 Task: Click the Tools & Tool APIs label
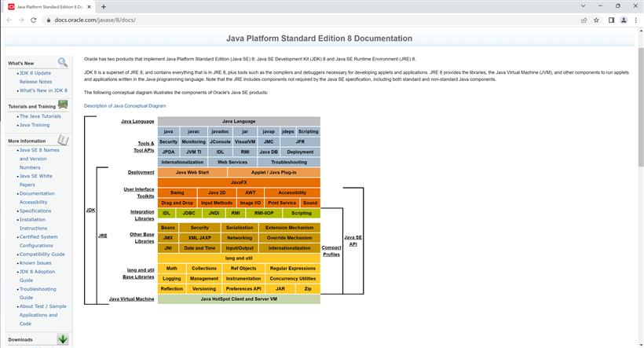[x=144, y=147]
